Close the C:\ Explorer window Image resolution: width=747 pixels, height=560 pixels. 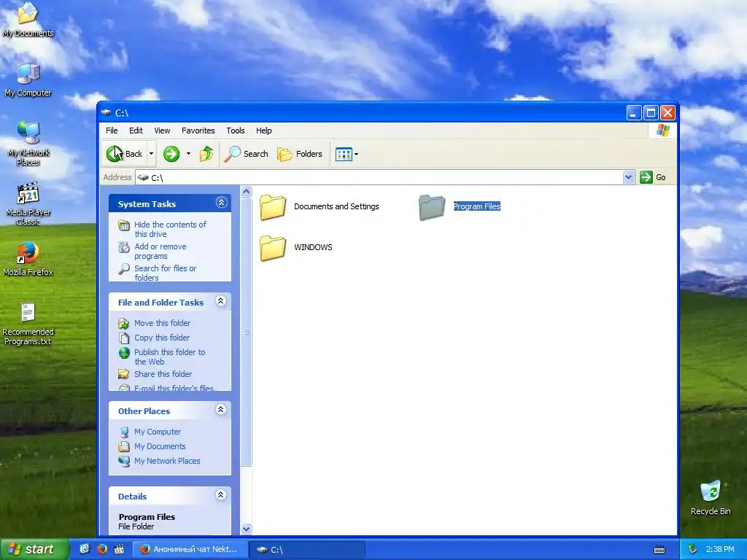coord(668,113)
